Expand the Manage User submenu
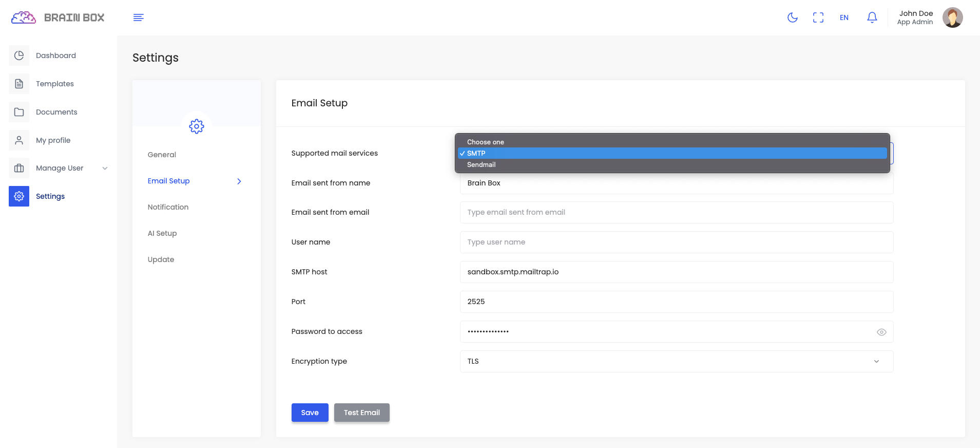 pos(105,168)
